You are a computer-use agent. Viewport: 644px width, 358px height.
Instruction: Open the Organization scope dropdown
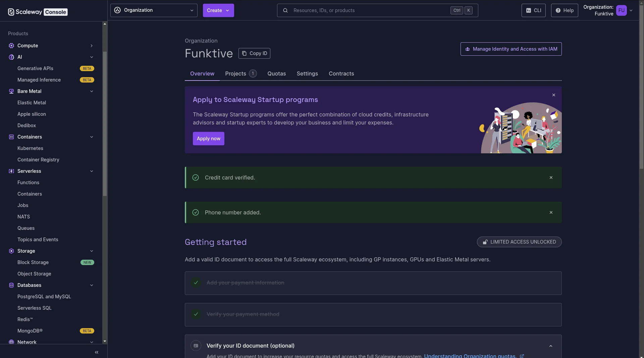pyautogui.click(x=154, y=10)
